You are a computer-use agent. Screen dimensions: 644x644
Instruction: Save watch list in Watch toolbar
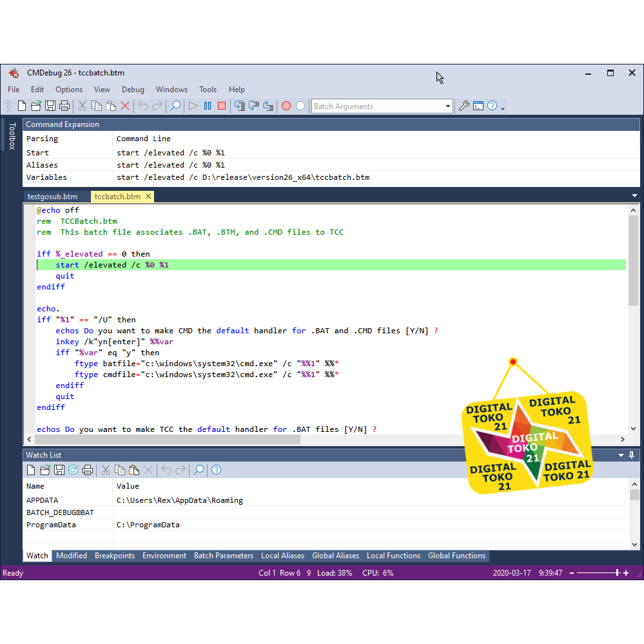point(59,470)
